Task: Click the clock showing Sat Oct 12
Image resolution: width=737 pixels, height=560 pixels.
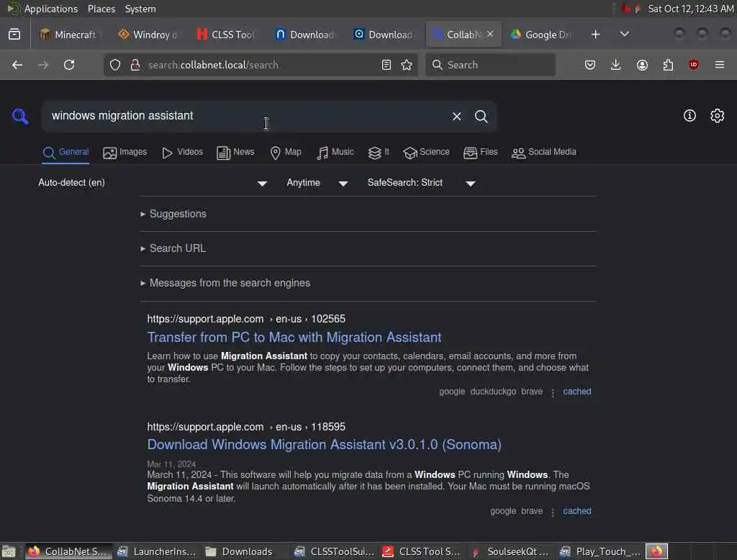Action: pos(690,9)
